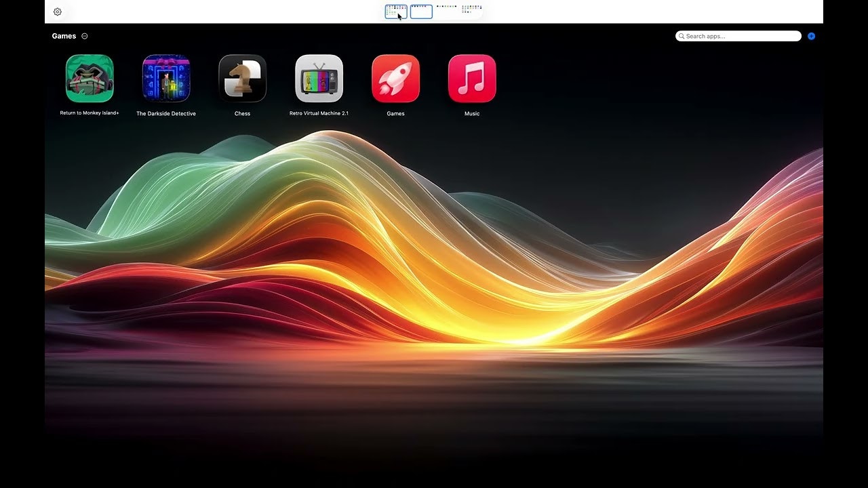Viewport: 868px width, 488px height.
Task: Switch to the empty second spread
Action: coord(421,11)
